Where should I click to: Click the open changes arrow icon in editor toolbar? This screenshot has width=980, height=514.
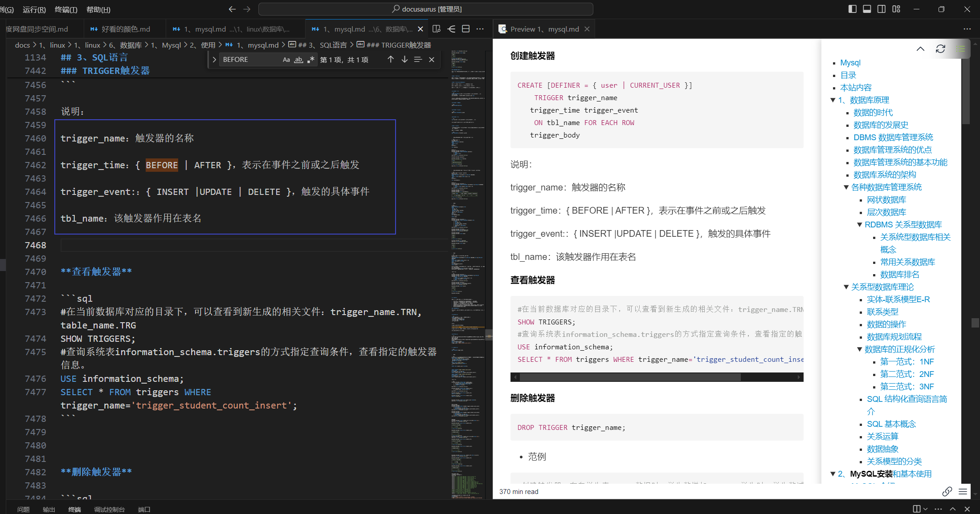click(x=451, y=29)
